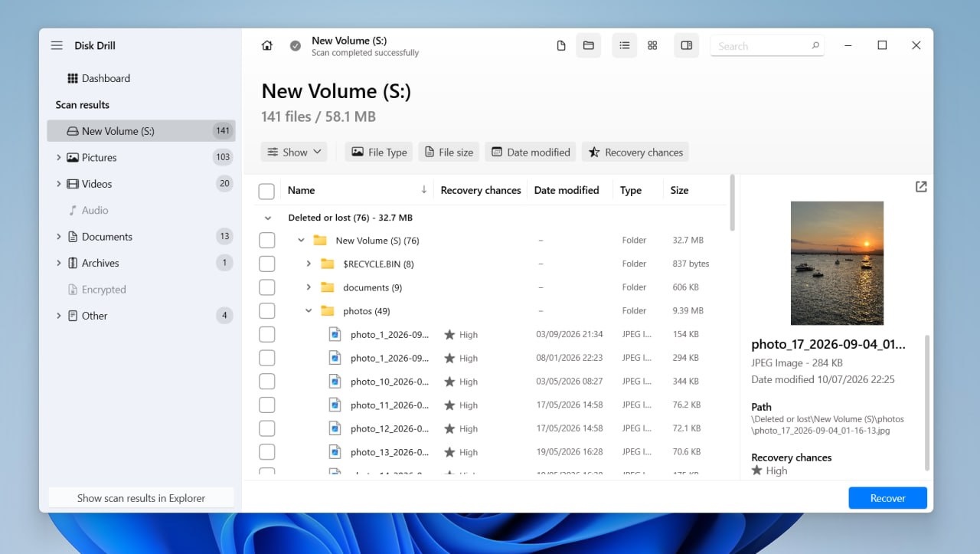980x554 pixels.
Task: Tick the select-all checkbox in header
Action: (x=266, y=191)
